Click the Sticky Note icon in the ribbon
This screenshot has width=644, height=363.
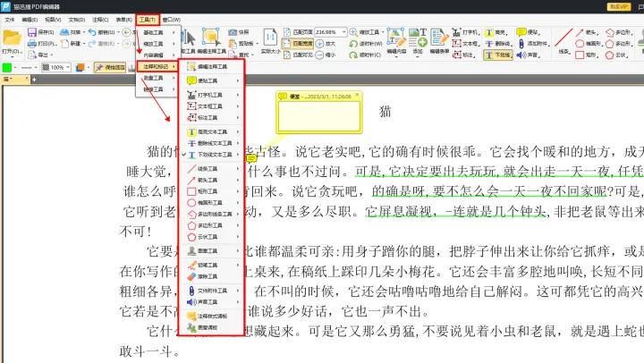[521, 32]
